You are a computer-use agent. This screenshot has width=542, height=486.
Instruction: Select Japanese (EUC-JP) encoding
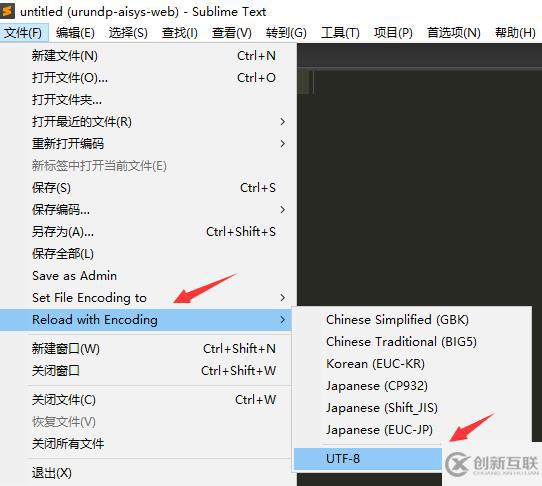pos(379,430)
